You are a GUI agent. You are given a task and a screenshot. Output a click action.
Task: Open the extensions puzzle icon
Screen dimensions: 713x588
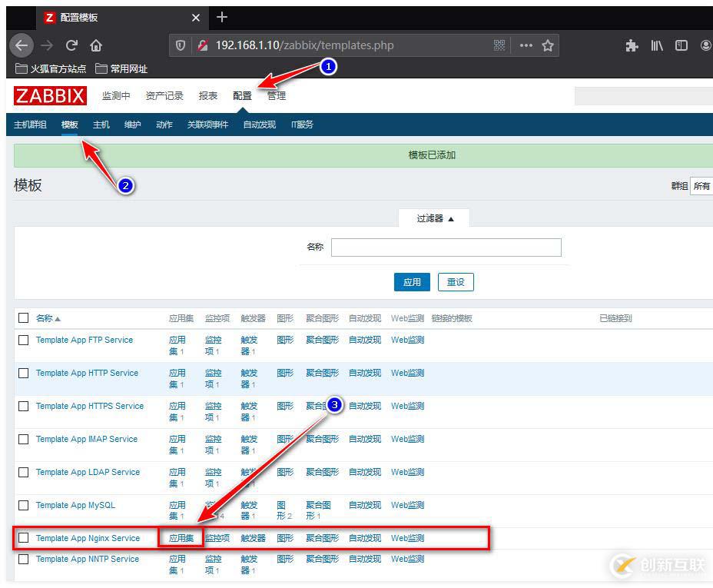(x=632, y=45)
